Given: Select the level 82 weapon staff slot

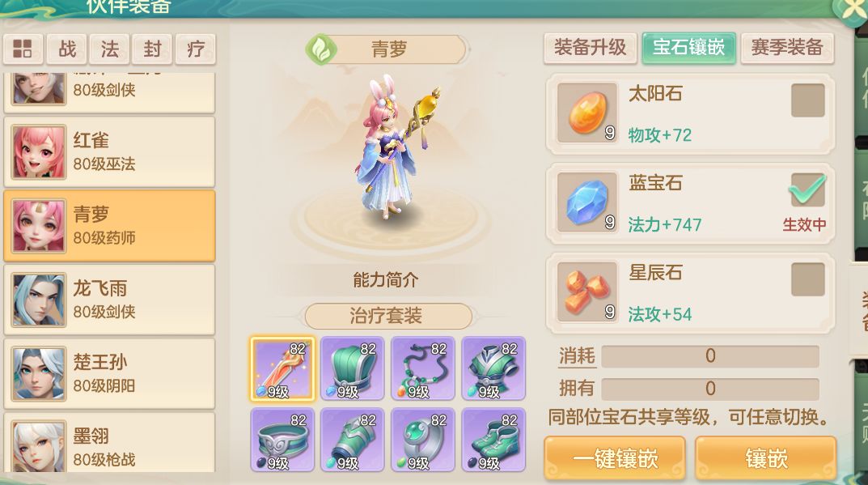Looking at the screenshot, I should tap(282, 368).
